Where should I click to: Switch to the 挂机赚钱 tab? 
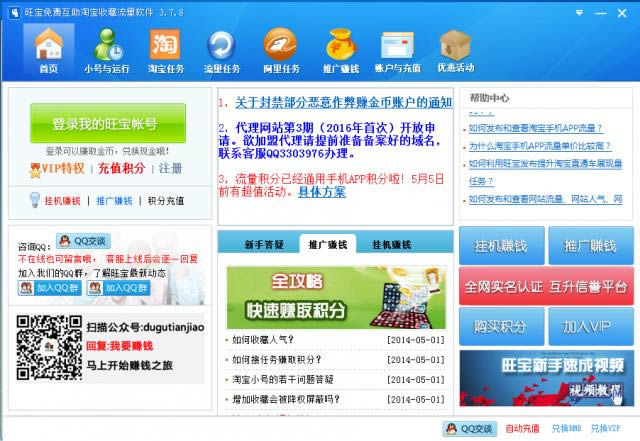click(391, 244)
